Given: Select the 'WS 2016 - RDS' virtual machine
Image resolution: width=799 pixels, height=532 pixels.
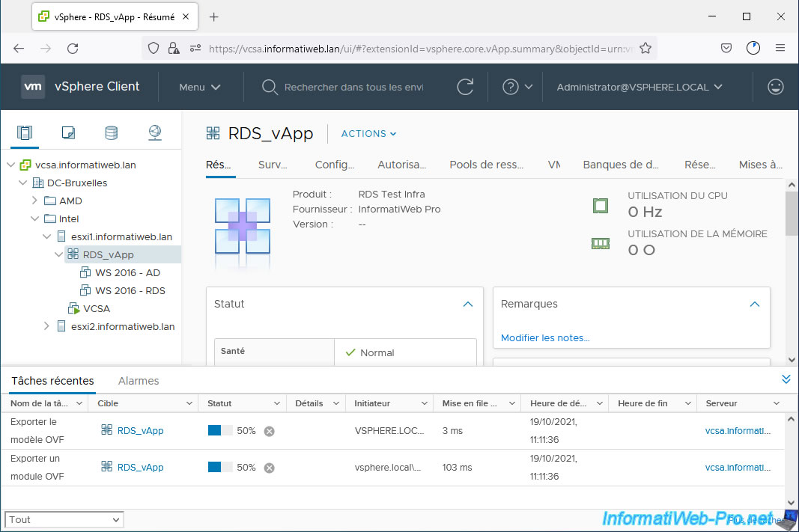Looking at the screenshot, I should point(130,290).
